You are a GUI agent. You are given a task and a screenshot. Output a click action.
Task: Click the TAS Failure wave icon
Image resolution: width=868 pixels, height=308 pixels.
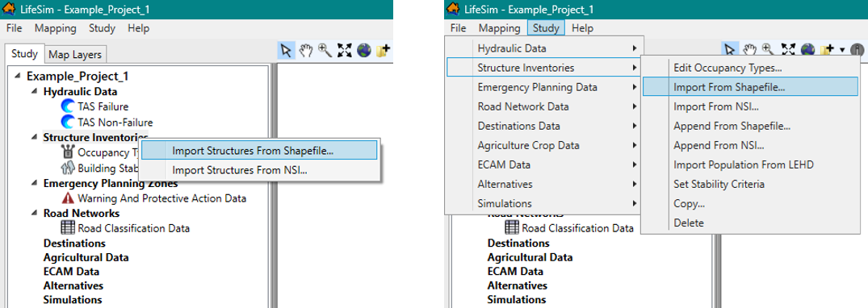[x=68, y=106]
